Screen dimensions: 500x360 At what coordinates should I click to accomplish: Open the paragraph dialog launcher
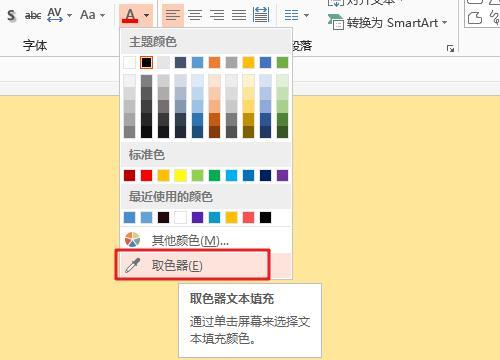[x=450, y=49]
